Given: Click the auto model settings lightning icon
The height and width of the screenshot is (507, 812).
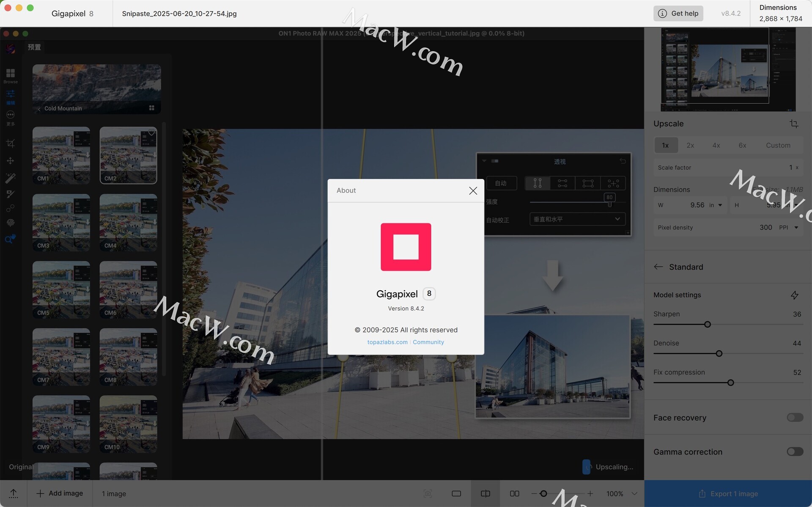Looking at the screenshot, I should pos(795,295).
